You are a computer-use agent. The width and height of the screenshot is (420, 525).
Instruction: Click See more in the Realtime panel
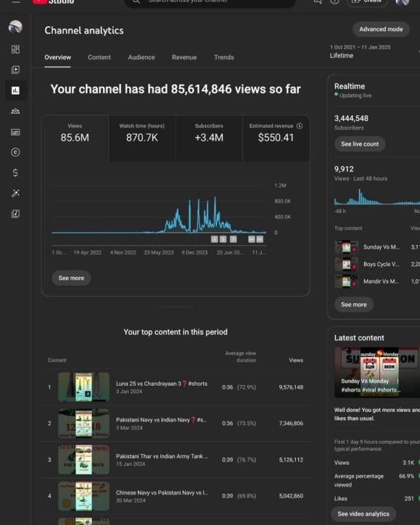(x=354, y=305)
